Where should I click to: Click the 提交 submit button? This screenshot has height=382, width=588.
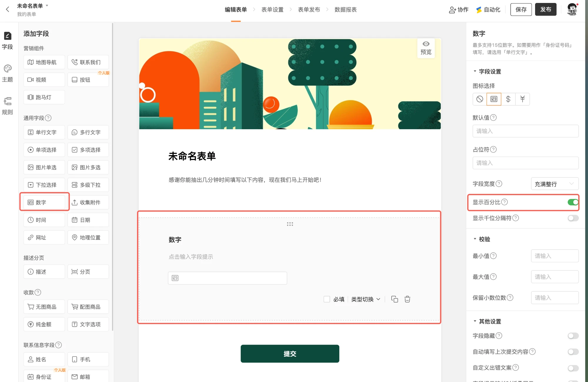(290, 354)
